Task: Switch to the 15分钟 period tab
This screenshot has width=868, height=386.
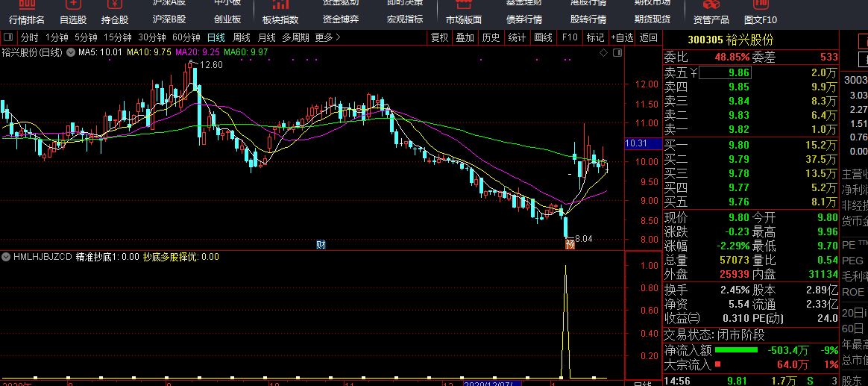Action: pyautogui.click(x=118, y=38)
